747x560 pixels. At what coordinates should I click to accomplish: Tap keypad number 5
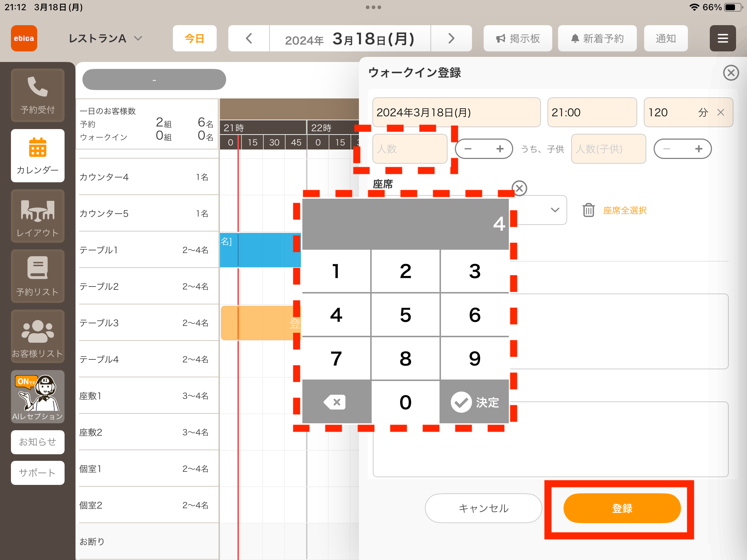point(406,315)
